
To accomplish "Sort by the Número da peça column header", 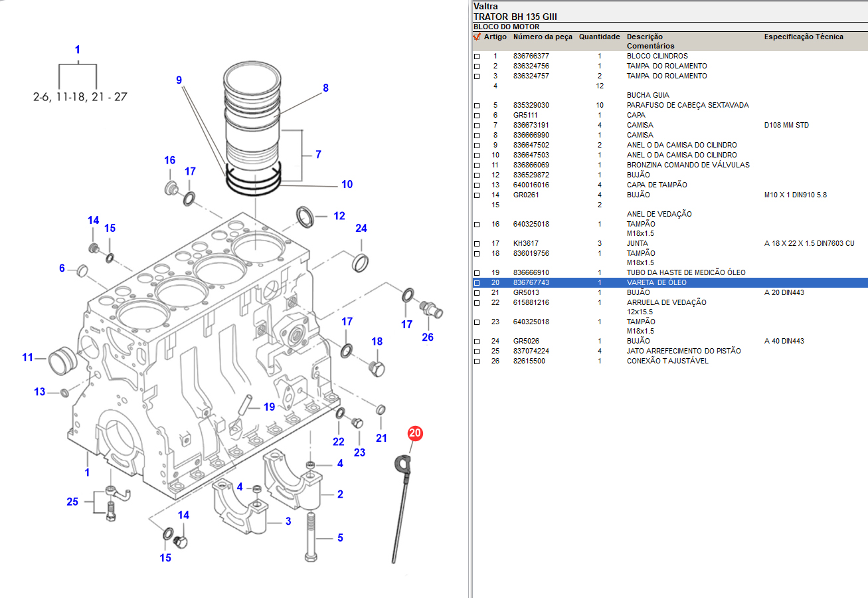I will [x=542, y=37].
